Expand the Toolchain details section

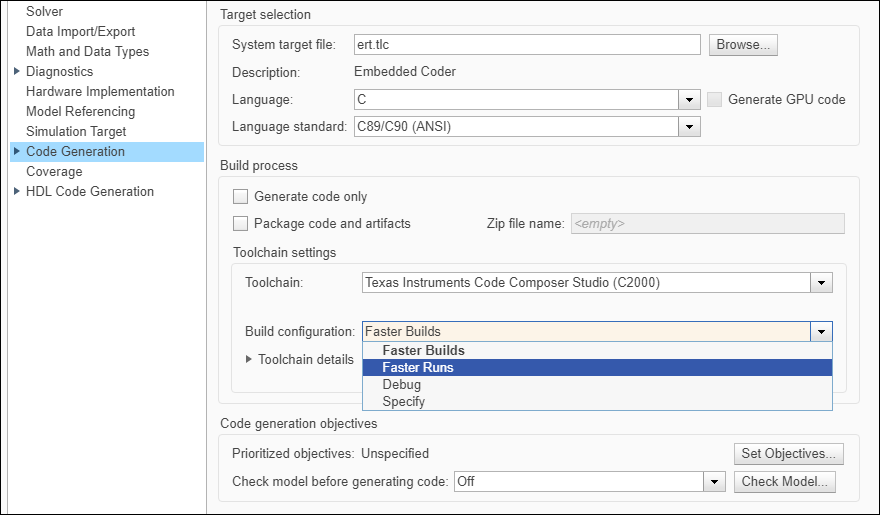(x=249, y=359)
